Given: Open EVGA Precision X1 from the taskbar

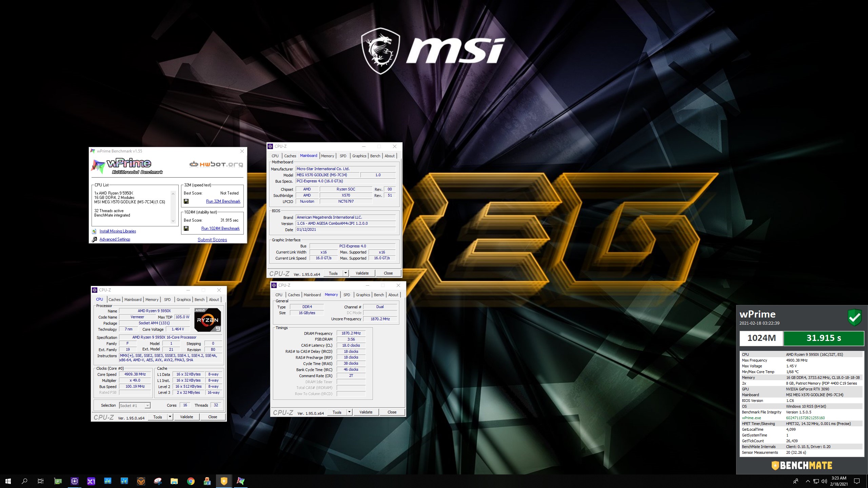Looking at the screenshot, I should click(x=91, y=481).
